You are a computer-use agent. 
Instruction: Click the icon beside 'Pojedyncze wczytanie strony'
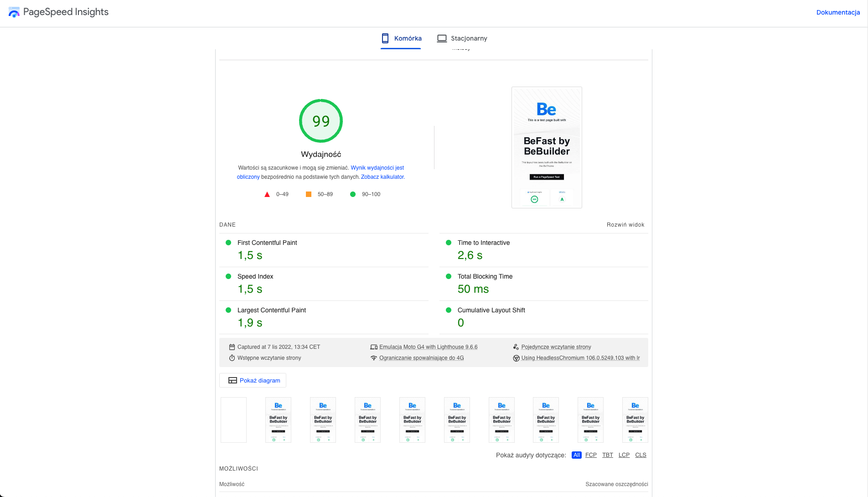(x=516, y=347)
